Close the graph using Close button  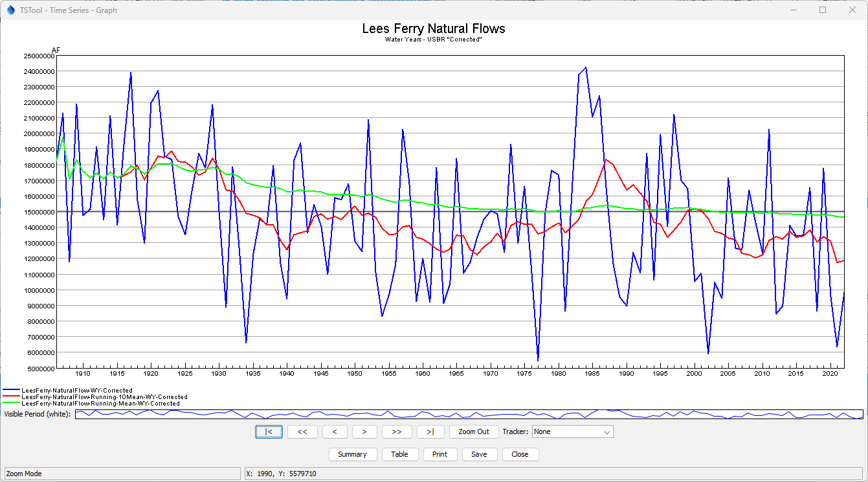coord(520,454)
